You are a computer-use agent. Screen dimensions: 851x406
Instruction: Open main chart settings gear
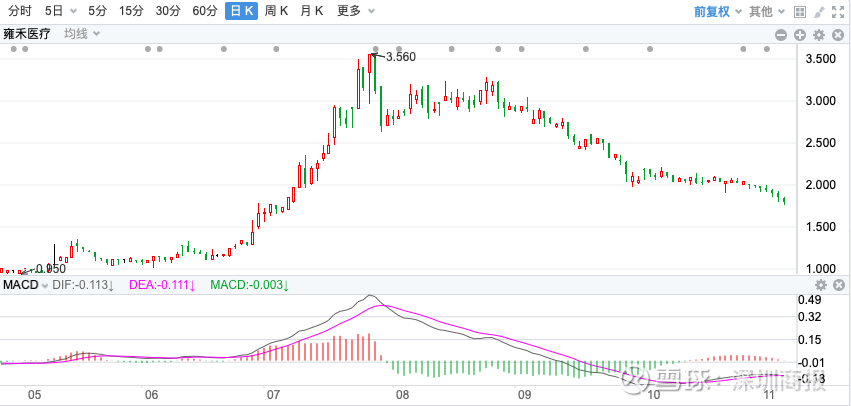pos(818,34)
